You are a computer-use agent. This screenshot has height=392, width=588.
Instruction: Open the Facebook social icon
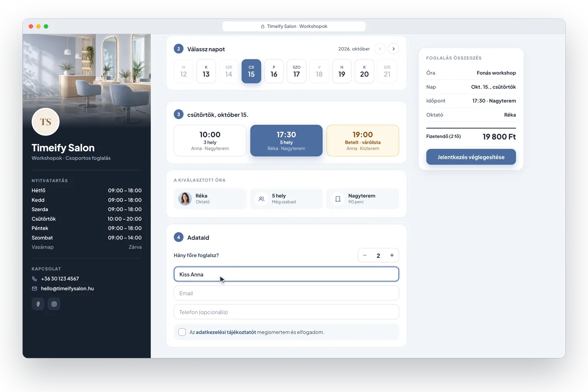coord(38,304)
